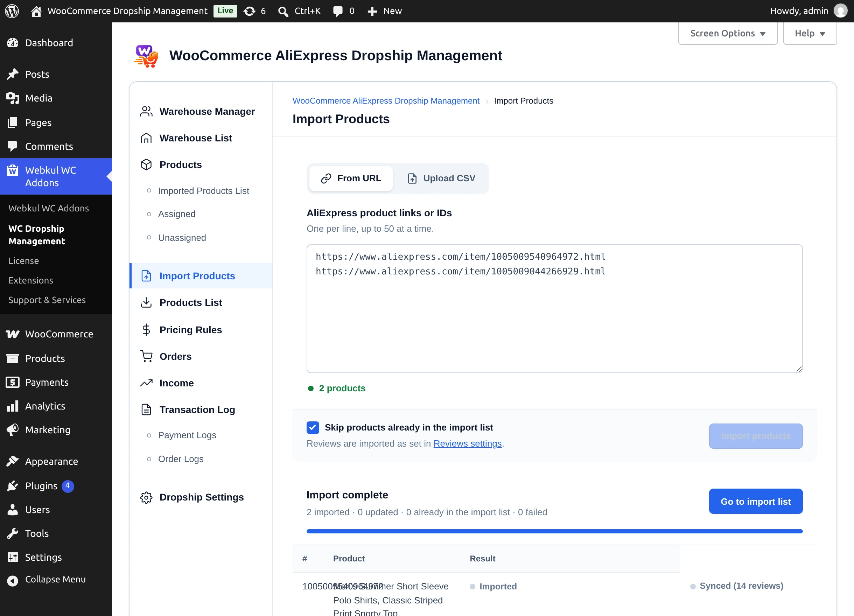Click the Warehouse Manager people icon
The image size is (854, 616).
tap(146, 111)
